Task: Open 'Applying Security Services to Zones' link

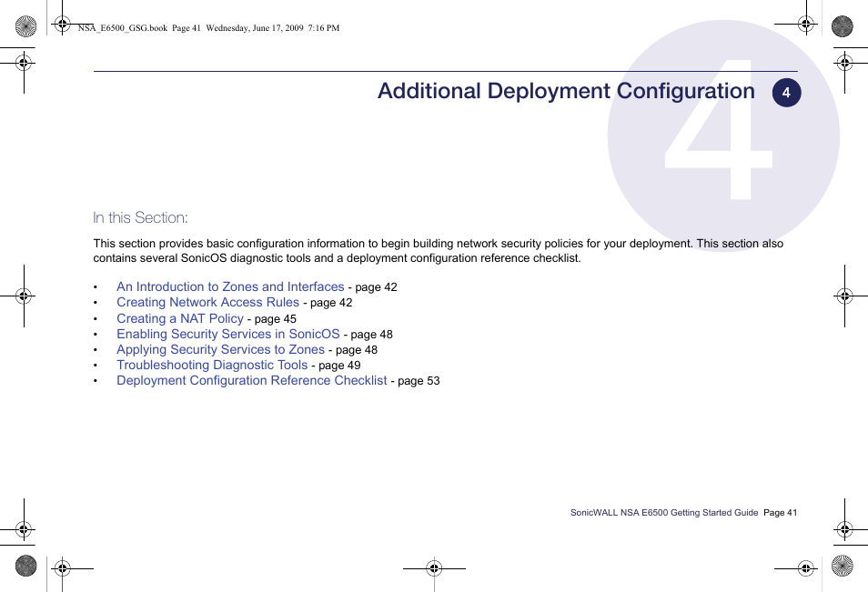Action: coord(220,350)
